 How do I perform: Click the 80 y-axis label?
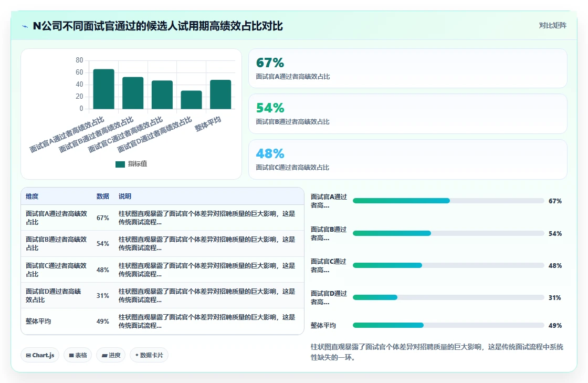tap(79, 60)
